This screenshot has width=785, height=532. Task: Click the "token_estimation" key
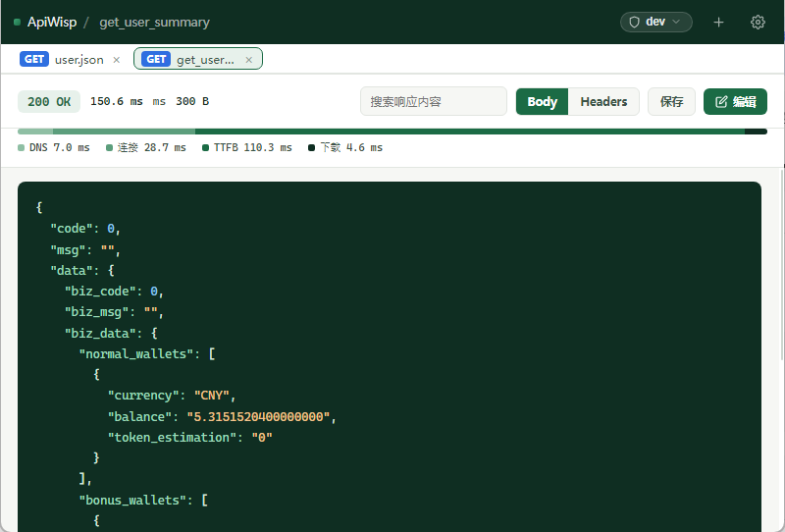[x=172, y=438]
